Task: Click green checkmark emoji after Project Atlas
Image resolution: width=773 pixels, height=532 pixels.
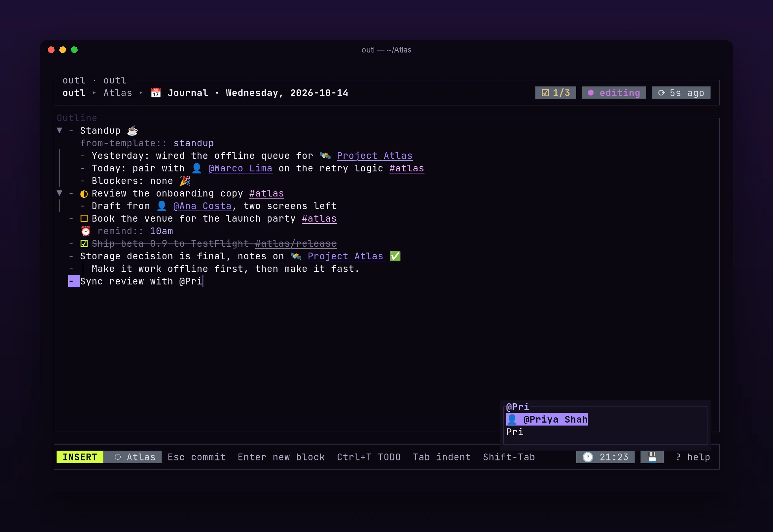Action: point(395,256)
